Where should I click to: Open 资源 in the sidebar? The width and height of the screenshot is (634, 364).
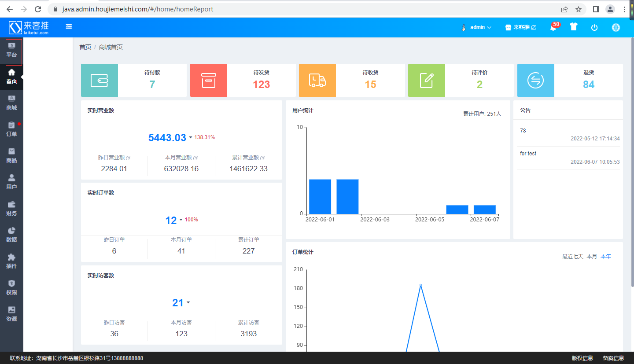[x=11, y=314]
